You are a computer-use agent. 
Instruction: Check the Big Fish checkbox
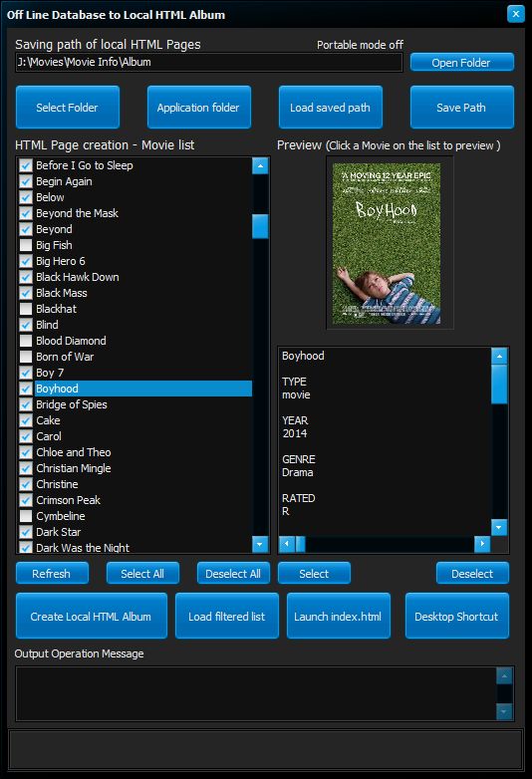point(26,245)
